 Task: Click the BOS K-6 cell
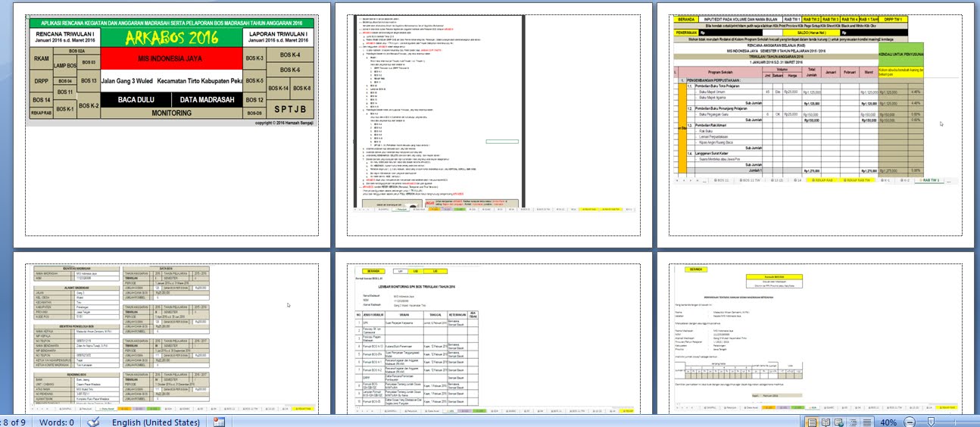(x=290, y=70)
